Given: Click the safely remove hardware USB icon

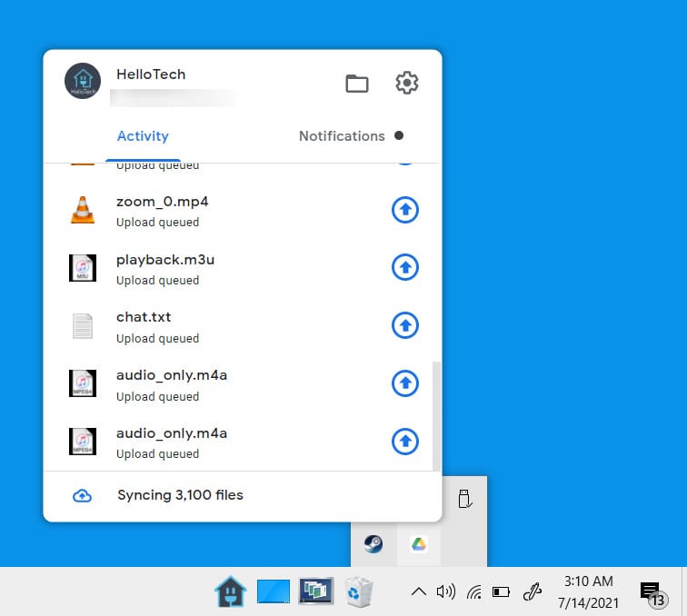Looking at the screenshot, I should (x=464, y=499).
